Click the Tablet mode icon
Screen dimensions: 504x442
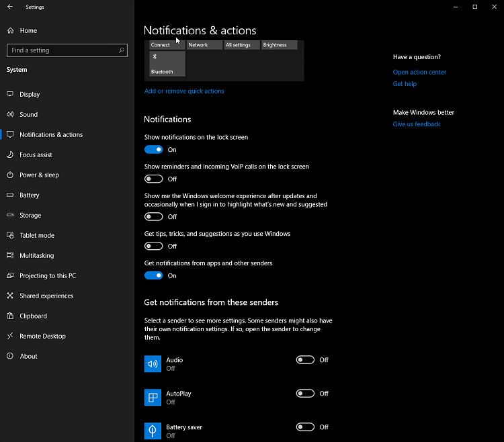pos(10,235)
